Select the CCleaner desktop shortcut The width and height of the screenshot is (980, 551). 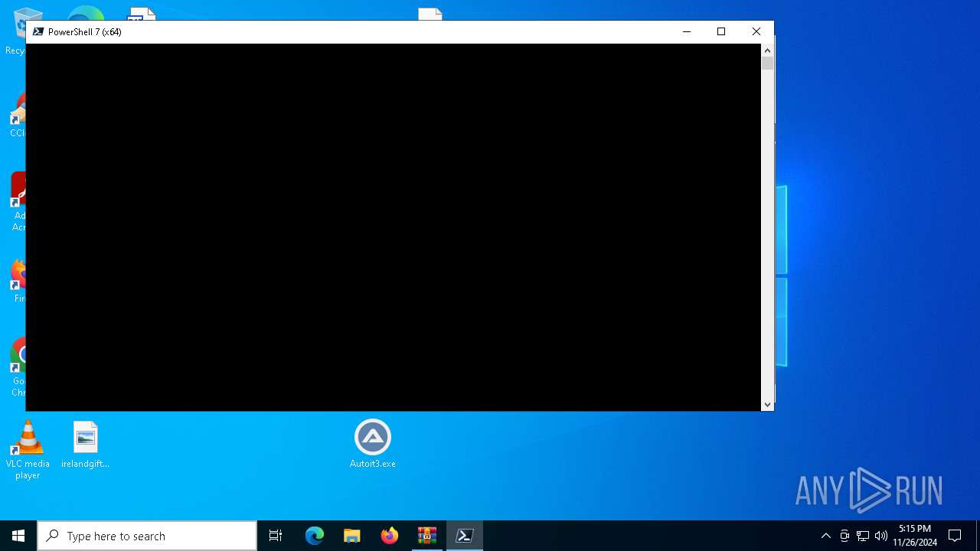point(16,115)
